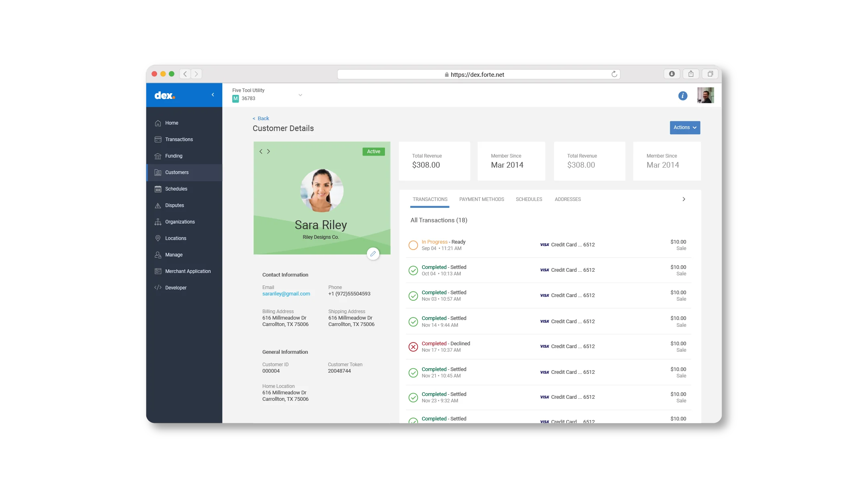Collapse the dex sidebar with the chevron

coord(213,95)
